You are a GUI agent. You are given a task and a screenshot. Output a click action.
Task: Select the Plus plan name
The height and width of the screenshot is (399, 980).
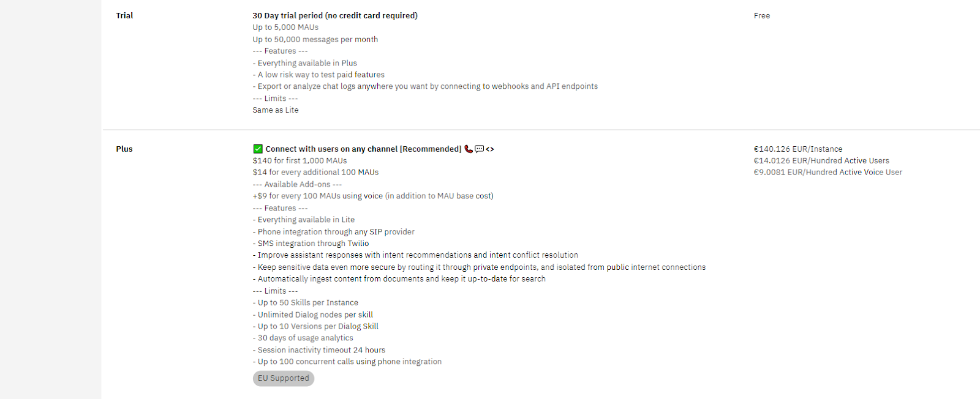[124, 149]
